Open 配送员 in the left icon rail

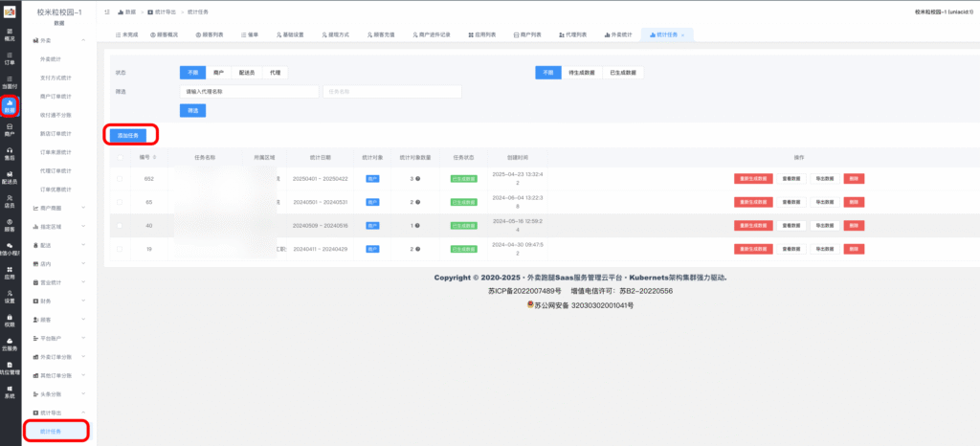[10, 177]
